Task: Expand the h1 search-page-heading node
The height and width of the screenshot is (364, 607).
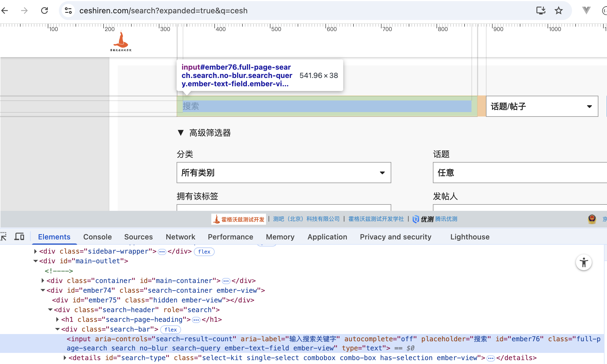Action: pos(57,320)
